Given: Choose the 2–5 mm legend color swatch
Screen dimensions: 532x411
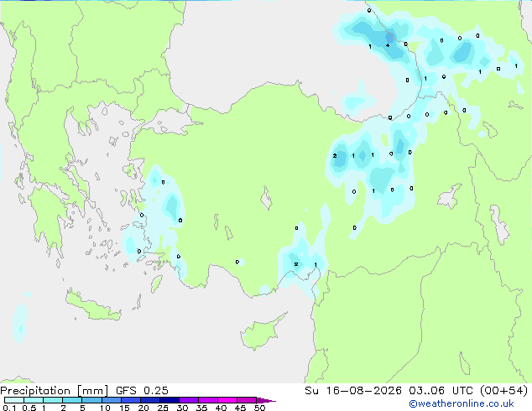Looking at the screenshot, I should (72, 400).
